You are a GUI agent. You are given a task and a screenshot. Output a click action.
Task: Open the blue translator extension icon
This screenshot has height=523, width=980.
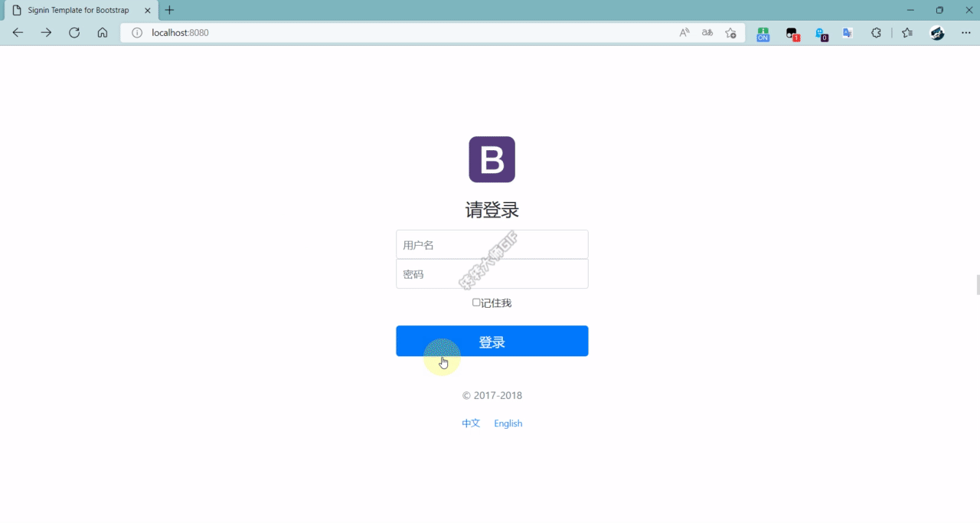[848, 33]
